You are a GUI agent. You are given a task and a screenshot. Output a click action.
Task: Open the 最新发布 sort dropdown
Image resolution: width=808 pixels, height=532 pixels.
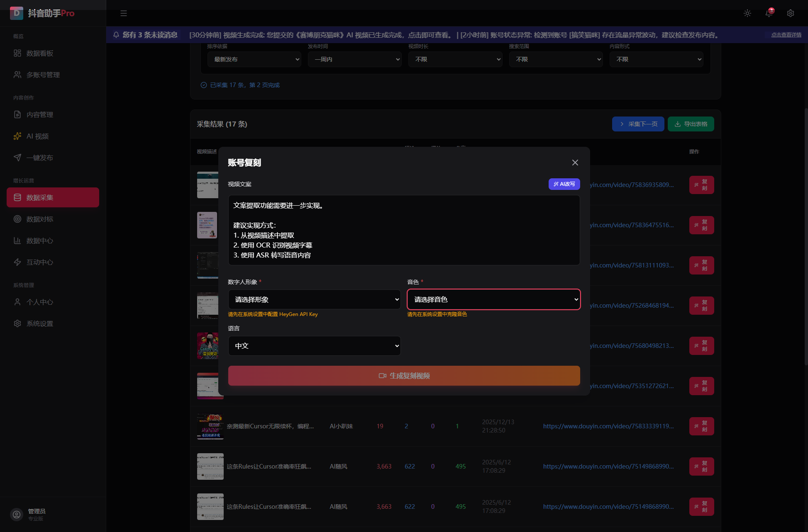click(x=254, y=59)
